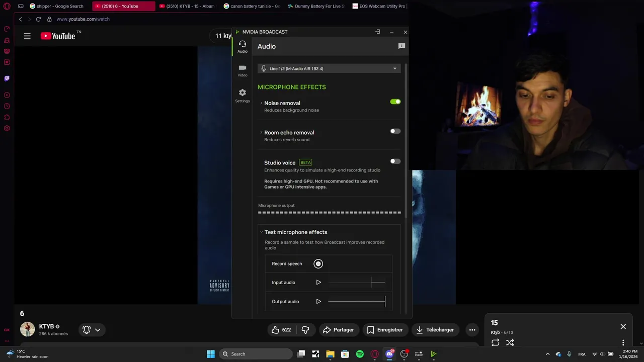This screenshot has height=362, width=644.
Task: Open Discord from the taskbar
Action: pyautogui.click(x=389, y=354)
